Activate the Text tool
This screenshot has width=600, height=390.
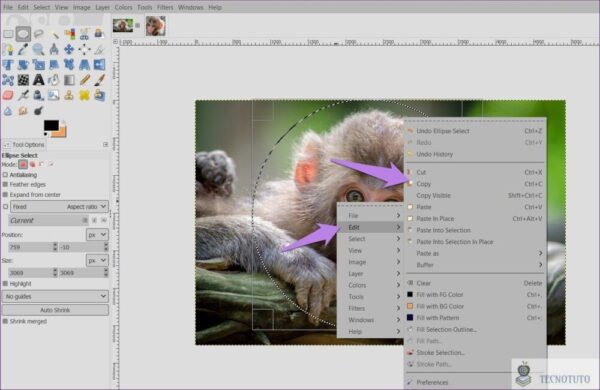click(38, 80)
